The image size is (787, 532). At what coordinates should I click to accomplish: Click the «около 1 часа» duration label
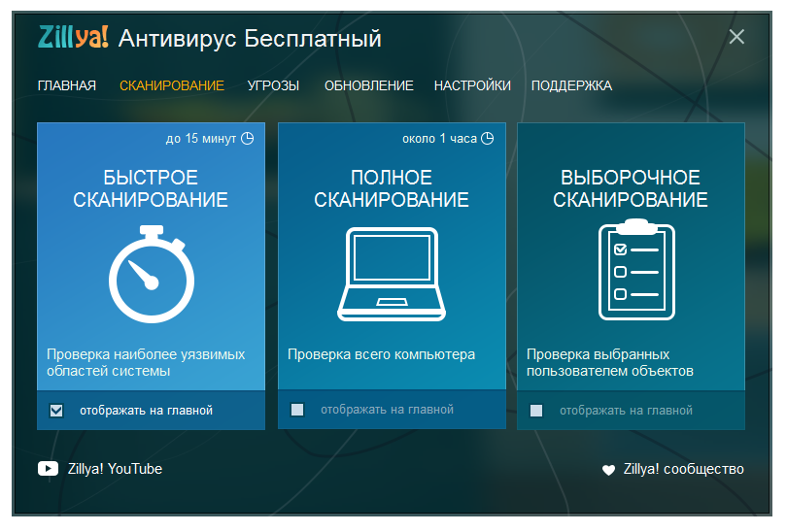(439, 139)
